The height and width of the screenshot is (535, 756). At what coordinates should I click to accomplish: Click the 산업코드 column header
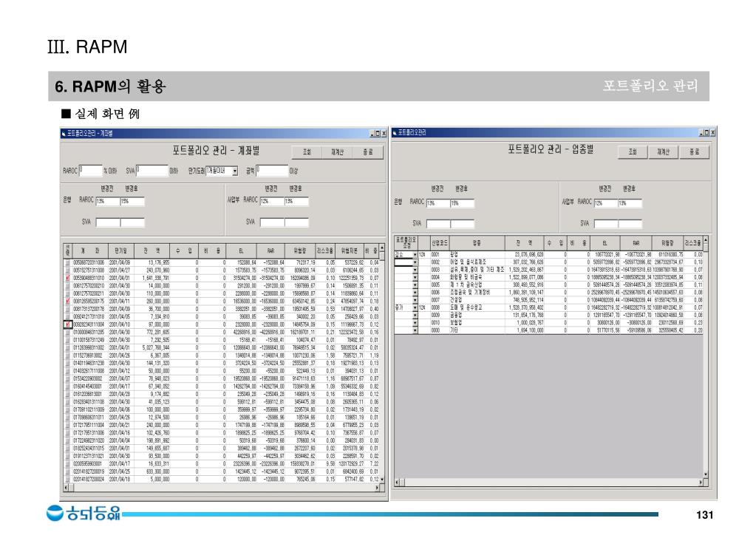click(439, 243)
